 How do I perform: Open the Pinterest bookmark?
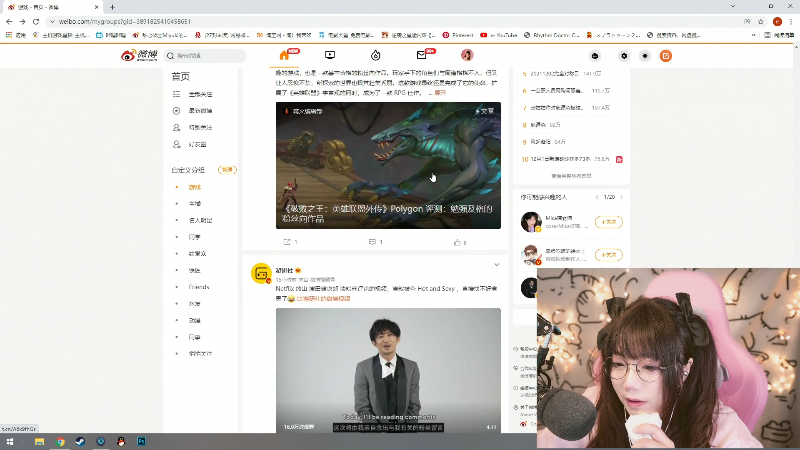pos(458,35)
